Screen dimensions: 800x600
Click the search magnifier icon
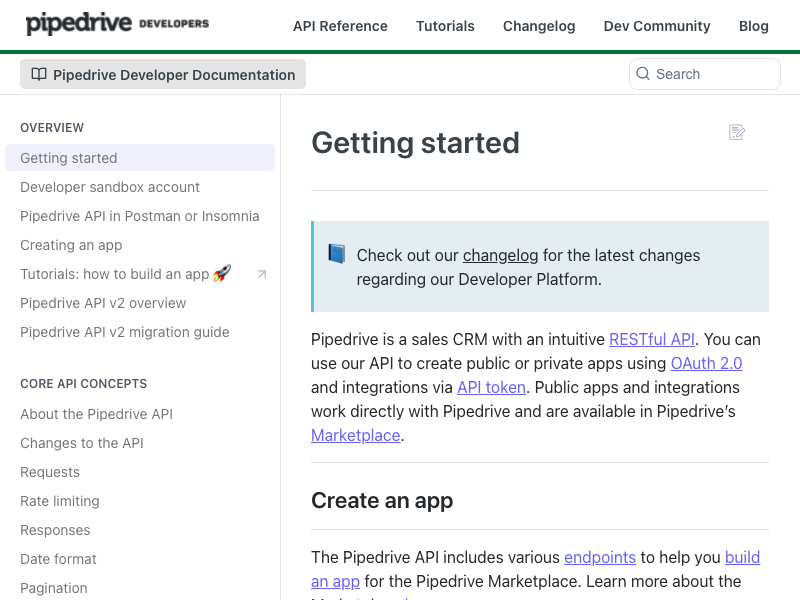point(643,74)
